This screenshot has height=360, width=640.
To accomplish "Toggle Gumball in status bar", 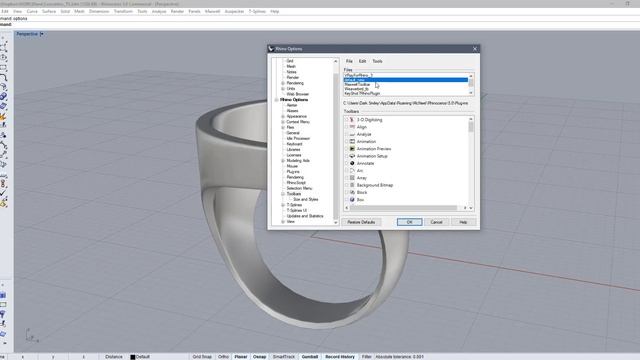I will coord(310,357).
